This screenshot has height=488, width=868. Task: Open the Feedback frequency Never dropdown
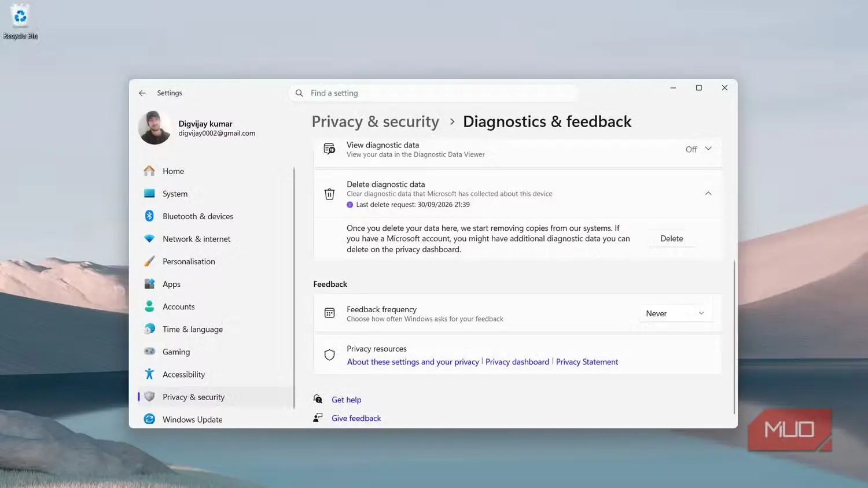[x=675, y=313]
